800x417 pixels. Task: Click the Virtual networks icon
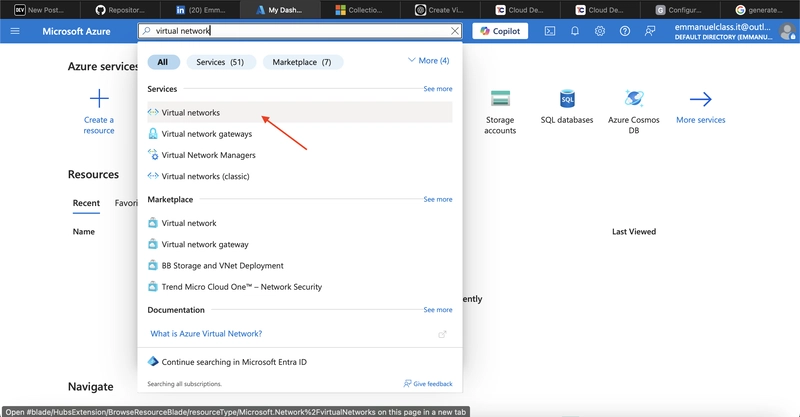coord(153,112)
